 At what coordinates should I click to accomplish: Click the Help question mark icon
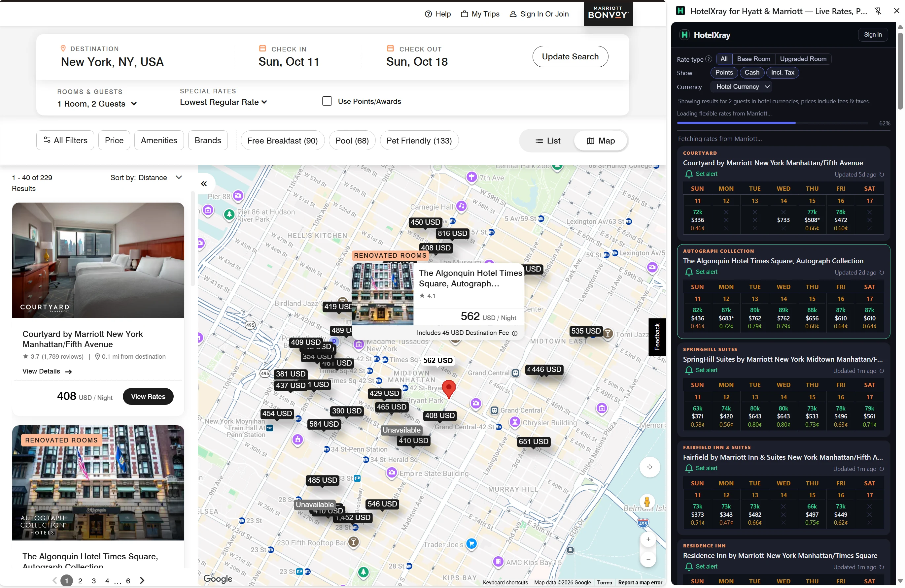pyautogui.click(x=428, y=14)
